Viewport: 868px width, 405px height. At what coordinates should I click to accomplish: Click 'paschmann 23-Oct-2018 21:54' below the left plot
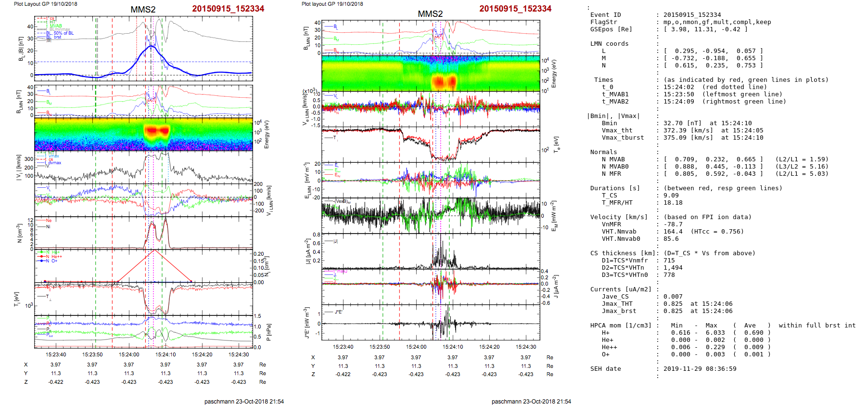[244, 401]
